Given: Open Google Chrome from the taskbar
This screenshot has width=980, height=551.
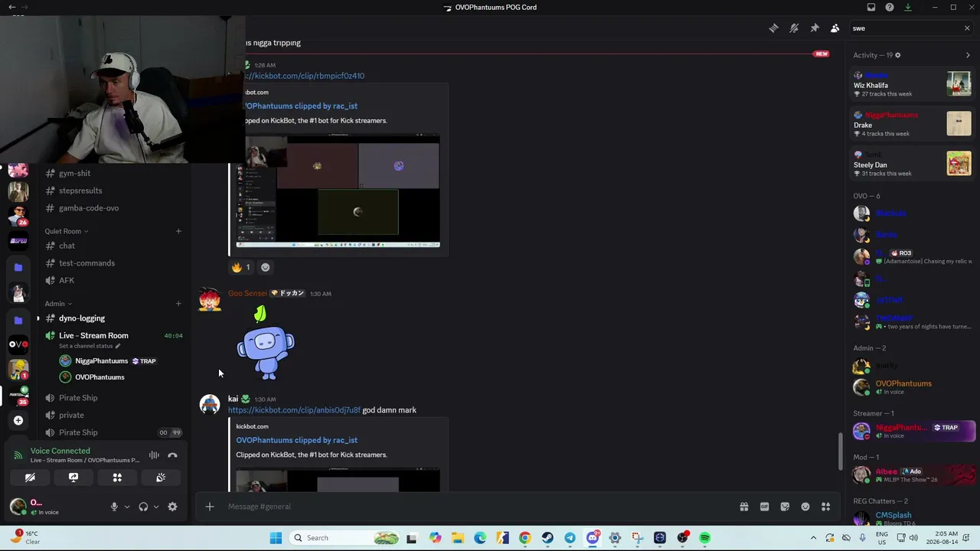Looking at the screenshot, I should coord(524,538).
